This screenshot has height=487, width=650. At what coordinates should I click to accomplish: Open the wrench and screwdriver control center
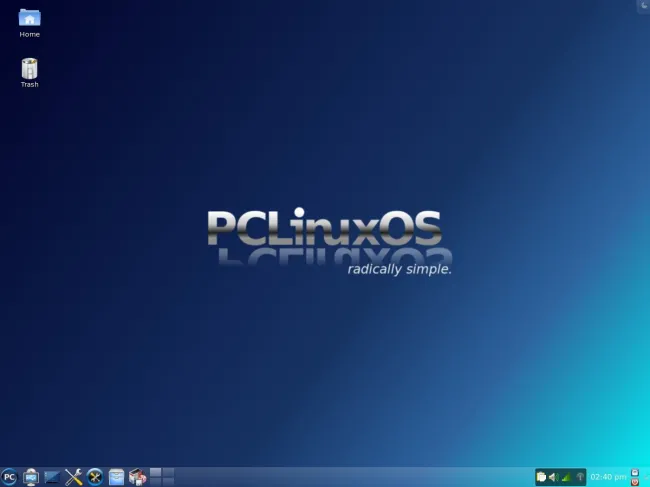(x=73, y=477)
